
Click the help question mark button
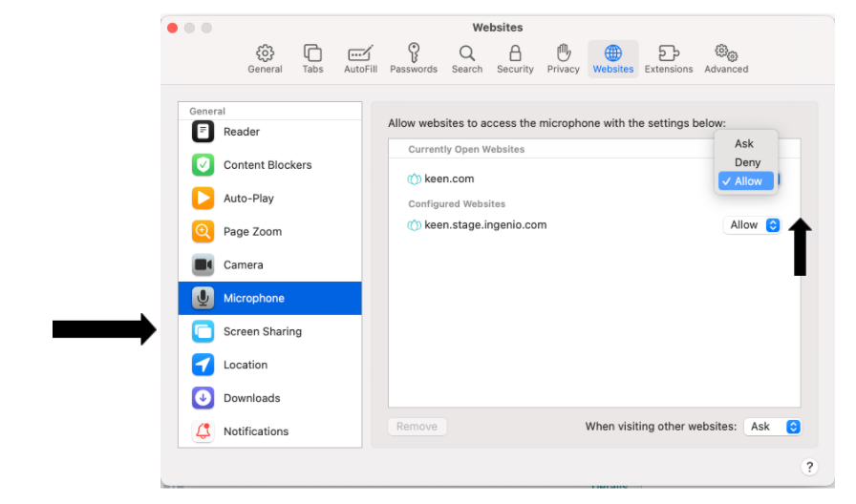809,467
